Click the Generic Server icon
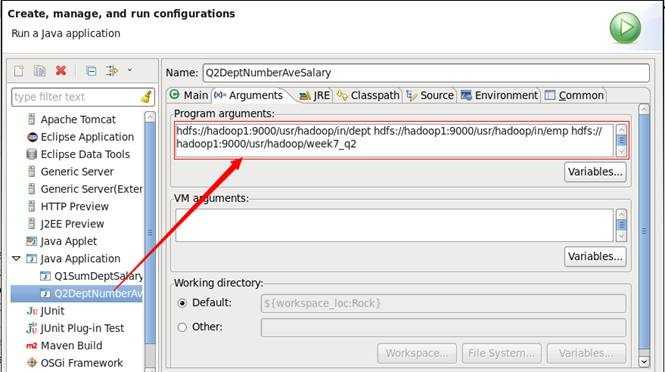Image resolution: width=665 pixels, height=372 pixels. coord(31,171)
